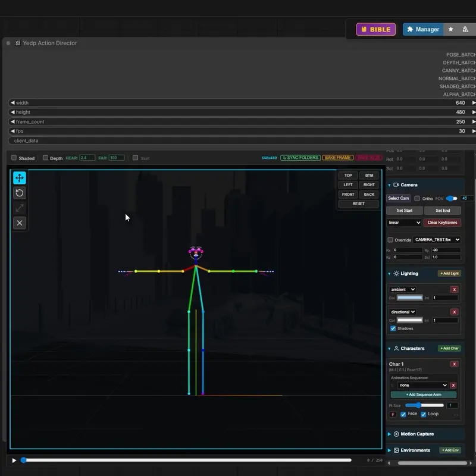Click the FOV slider
The image size is (476, 476).
coord(452,199)
